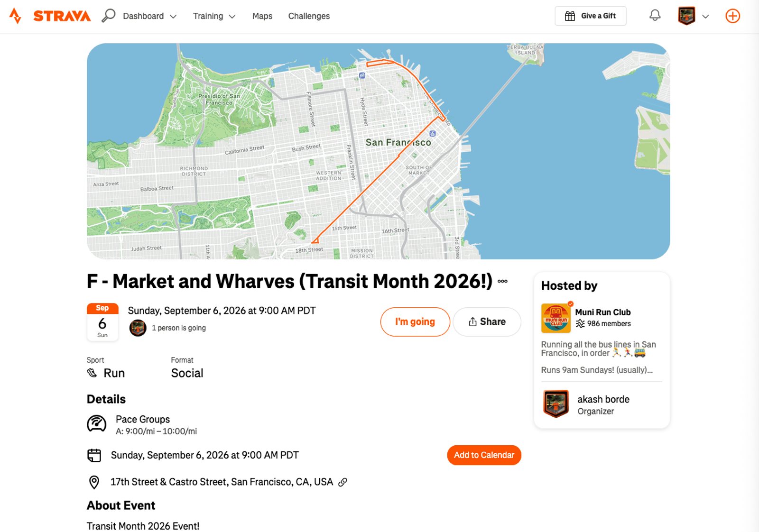
Task: Share this event
Action: [487, 322]
